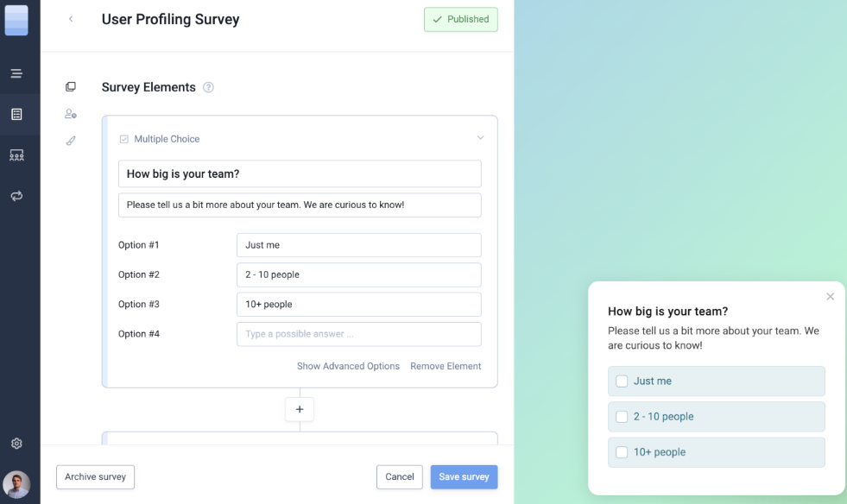The height and width of the screenshot is (504, 847).
Task: Show Advanced Options for the question
Action: [x=348, y=366]
